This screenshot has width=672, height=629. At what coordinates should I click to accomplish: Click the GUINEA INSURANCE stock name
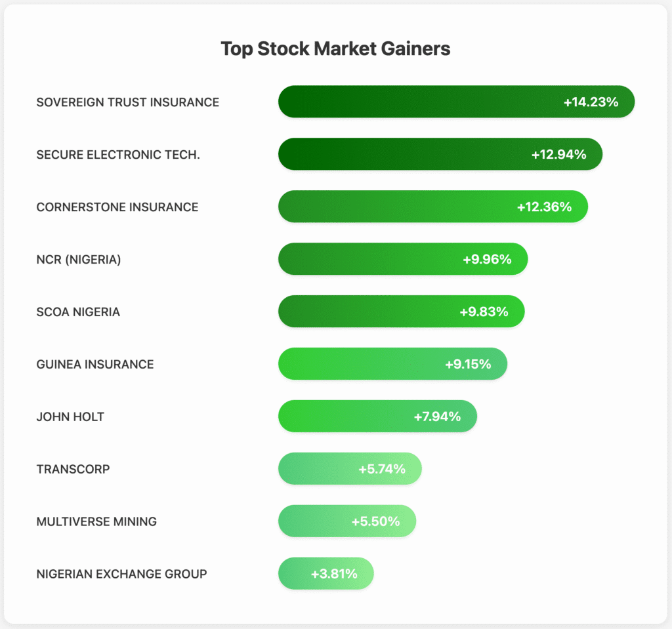tap(95, 364)
